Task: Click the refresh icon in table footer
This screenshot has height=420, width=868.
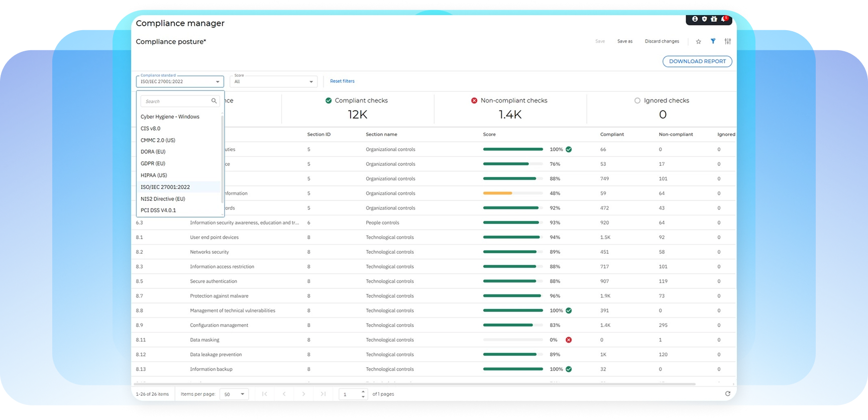Action: (x=727, y=394)
